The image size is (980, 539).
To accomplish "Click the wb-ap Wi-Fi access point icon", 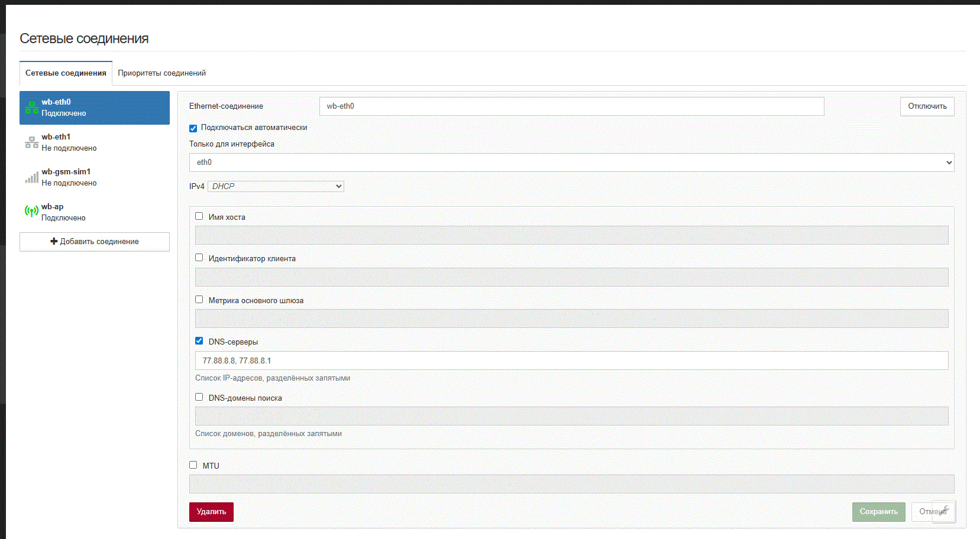I will [31, 212].
